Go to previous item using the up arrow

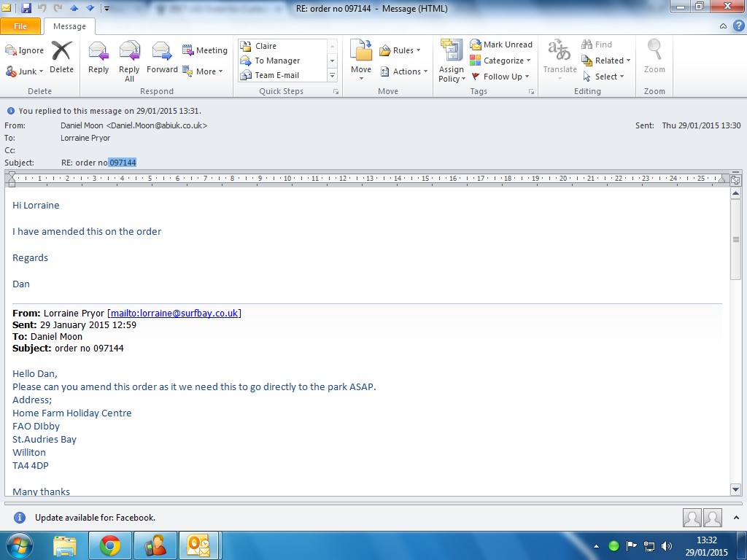click(74, 7)
